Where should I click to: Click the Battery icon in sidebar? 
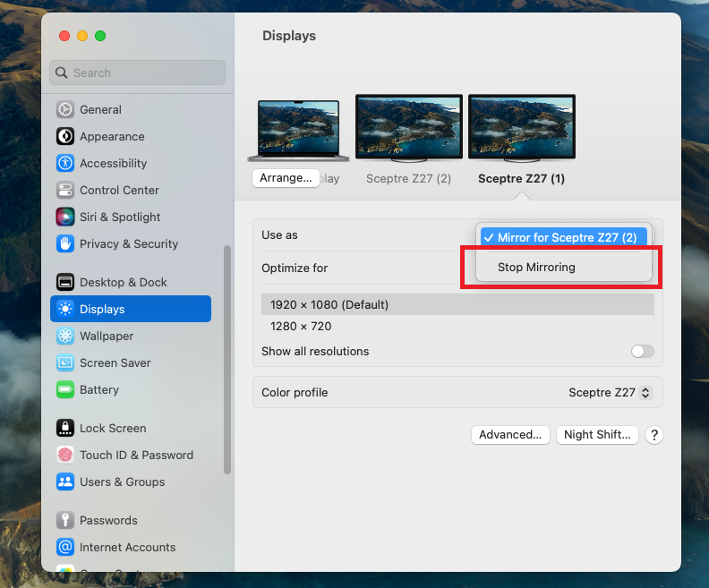tap(65, 389)
